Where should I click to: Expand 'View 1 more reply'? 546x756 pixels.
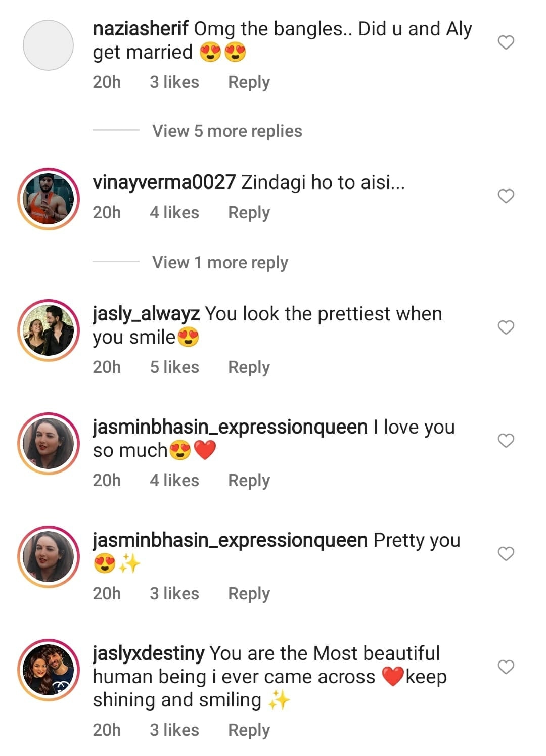(x=220, y=263)
